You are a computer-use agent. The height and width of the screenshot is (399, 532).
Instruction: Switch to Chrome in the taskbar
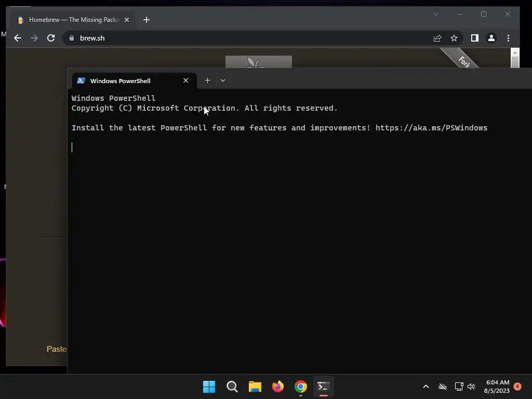coord(301,387)
